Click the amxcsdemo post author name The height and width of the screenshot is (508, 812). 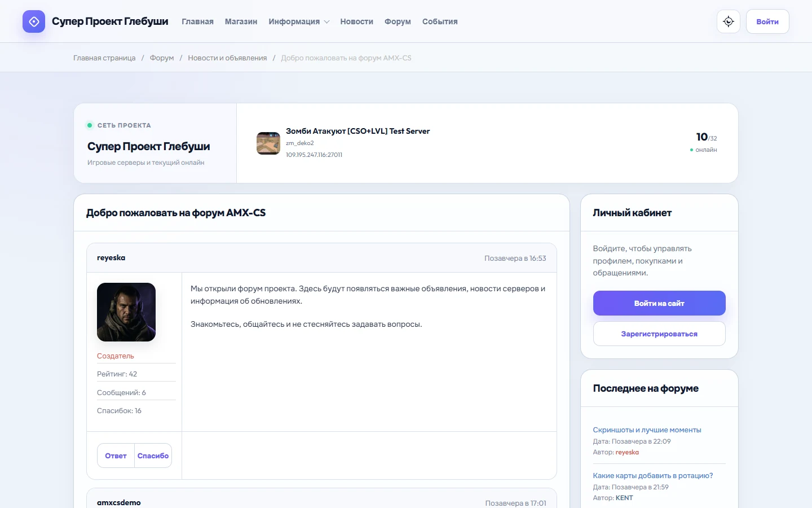[119, 502]
